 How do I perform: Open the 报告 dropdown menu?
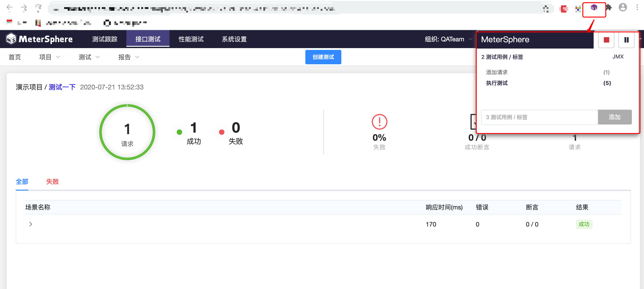(x=128, y=57)
